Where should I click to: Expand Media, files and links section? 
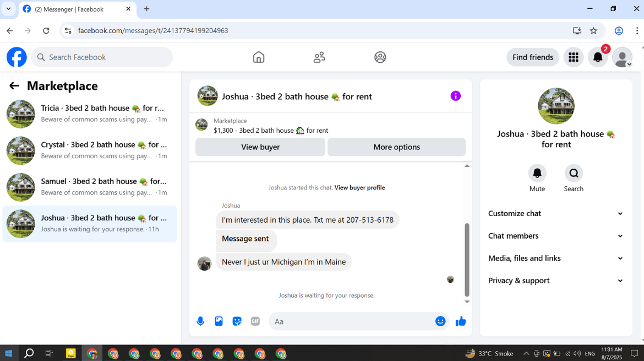click(556, 258)
